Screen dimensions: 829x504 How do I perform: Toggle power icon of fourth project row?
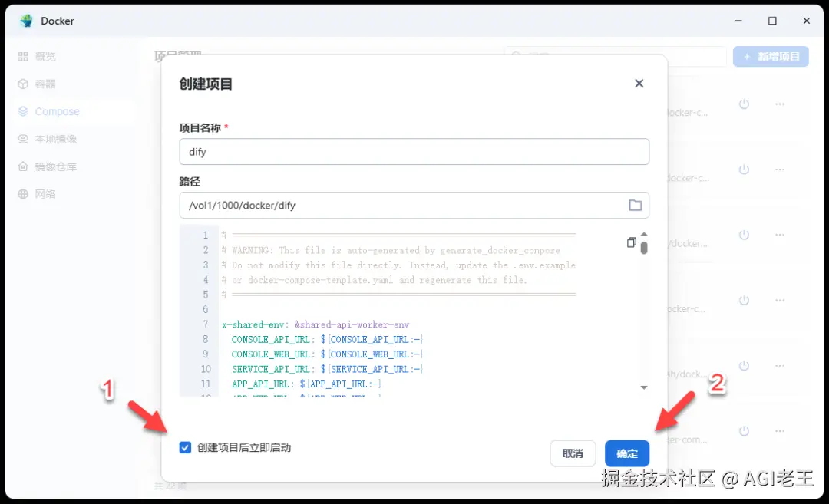pos(744,300)
